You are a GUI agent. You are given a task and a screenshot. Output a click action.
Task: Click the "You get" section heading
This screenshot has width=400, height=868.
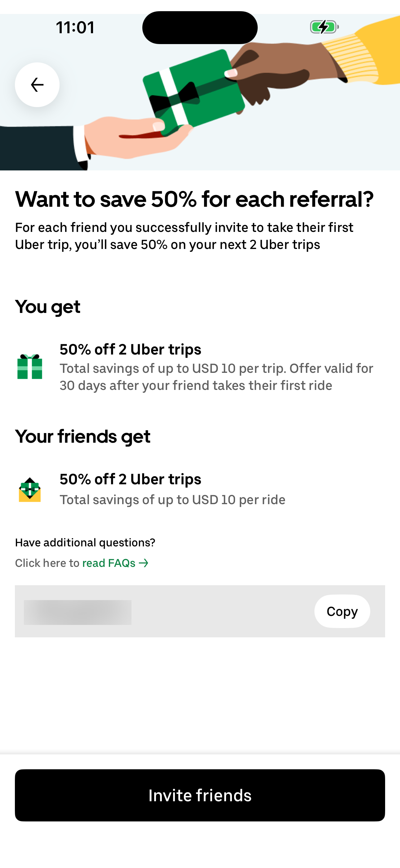click(47, 307)
